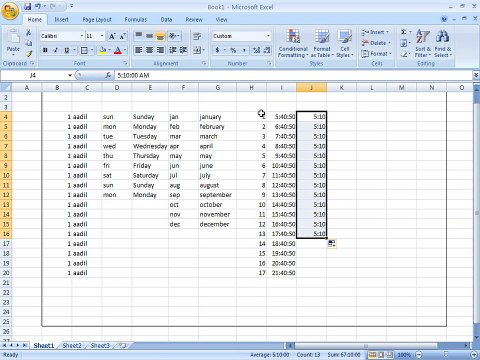Activate the Format Painter brush
The height and width of the screenshot is (360, 480).
click(29, 53)
